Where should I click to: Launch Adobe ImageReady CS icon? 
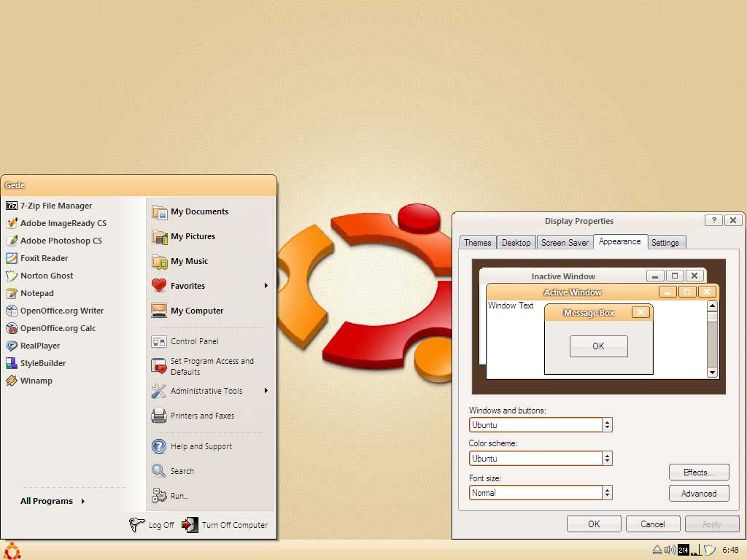pyautogui.click(x=12, y=223)
